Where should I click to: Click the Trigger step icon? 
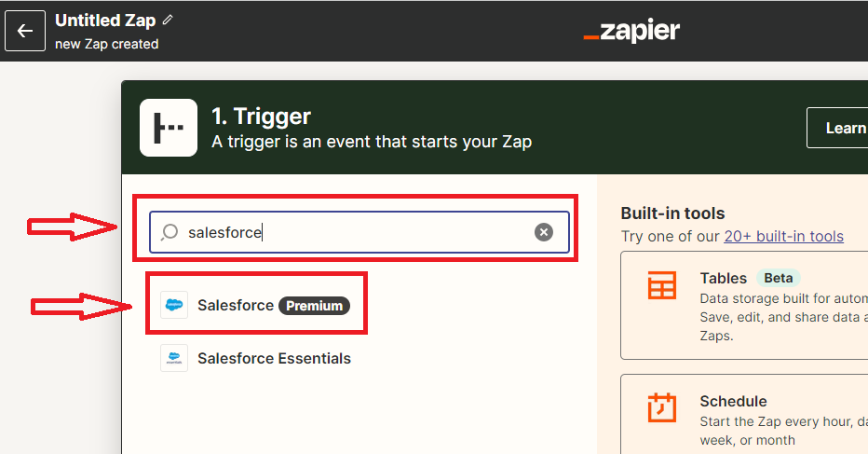click(x=169, y=128)
